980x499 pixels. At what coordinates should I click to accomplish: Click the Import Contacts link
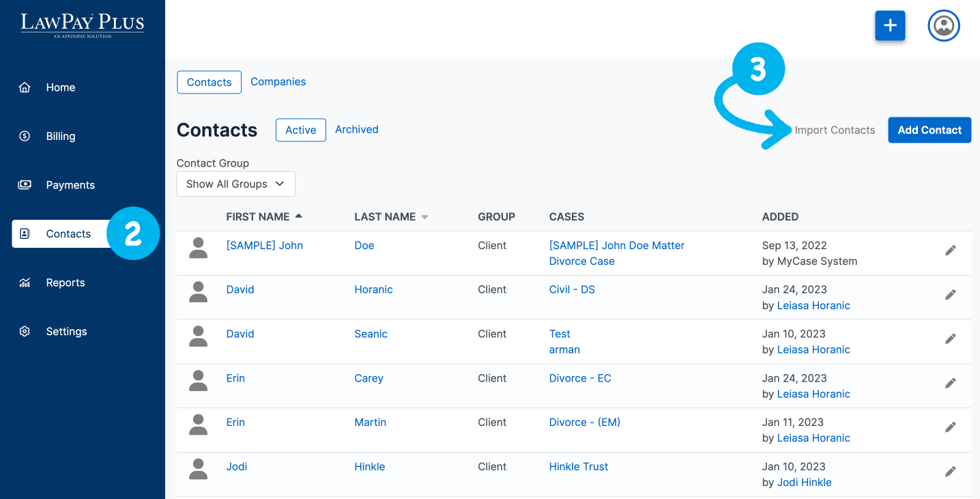click(x=834, y=130)
